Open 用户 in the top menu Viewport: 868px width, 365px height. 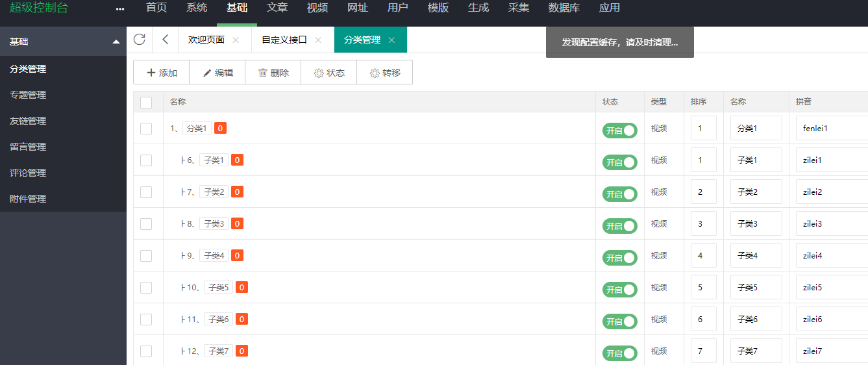[398, 8]
